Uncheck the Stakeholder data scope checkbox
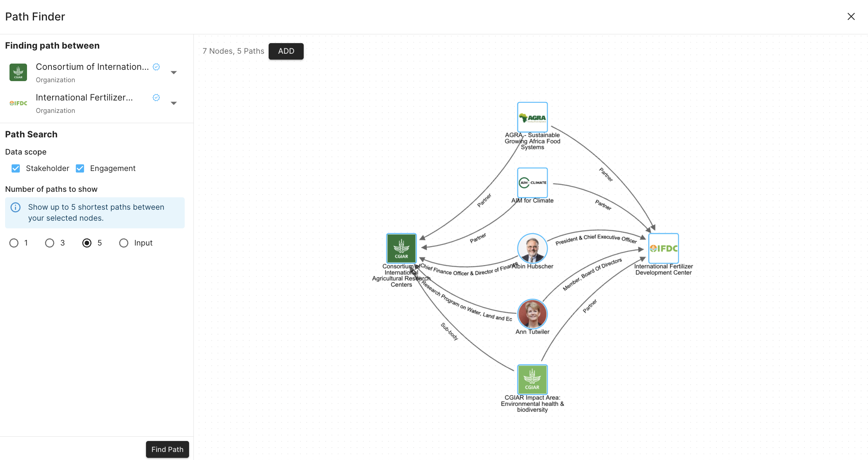The height and width of the screenshot is (460, 868). click(x=16, y=168)
